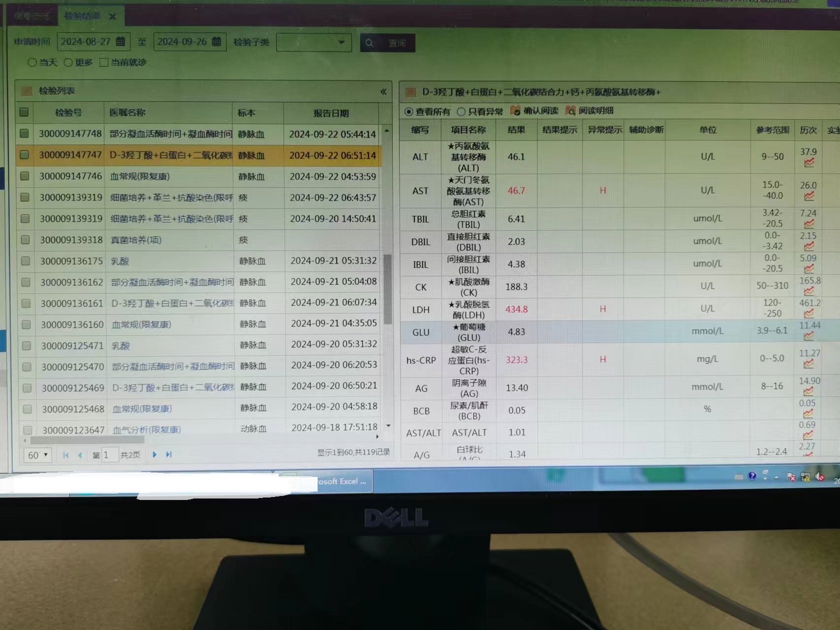Viewport: 840px width, 630px height.
Task: Open AG history trend chart icon
Action: click(808, 392)
